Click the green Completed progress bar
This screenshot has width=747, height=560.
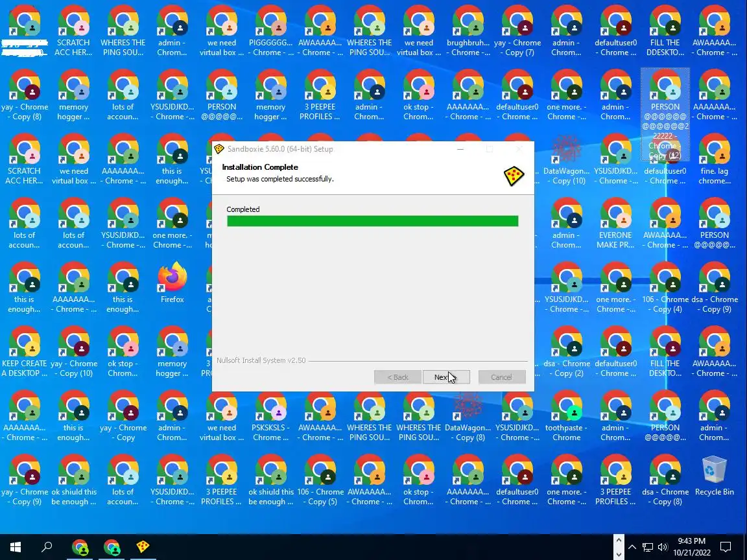[373, 221]
